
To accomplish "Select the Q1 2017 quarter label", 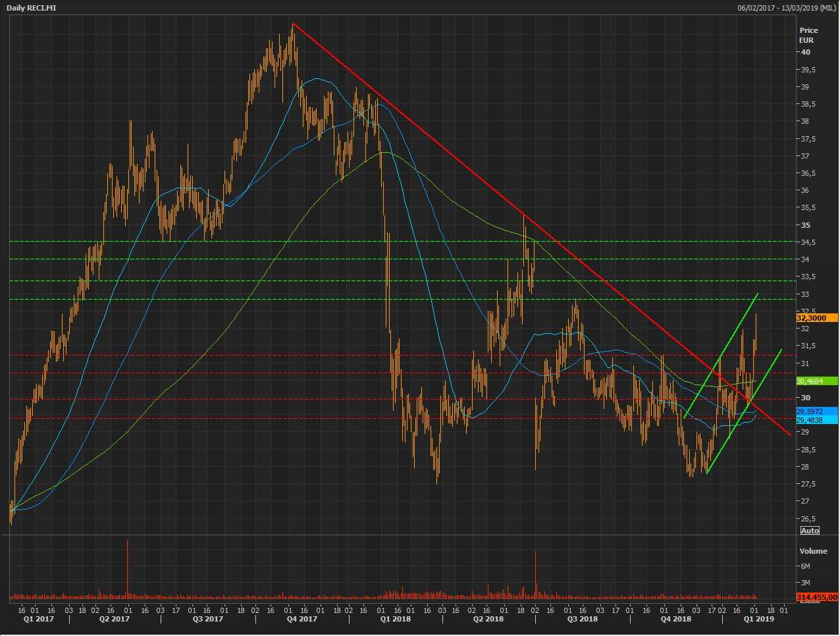I will pyautogui.click(x=39, y=619).
